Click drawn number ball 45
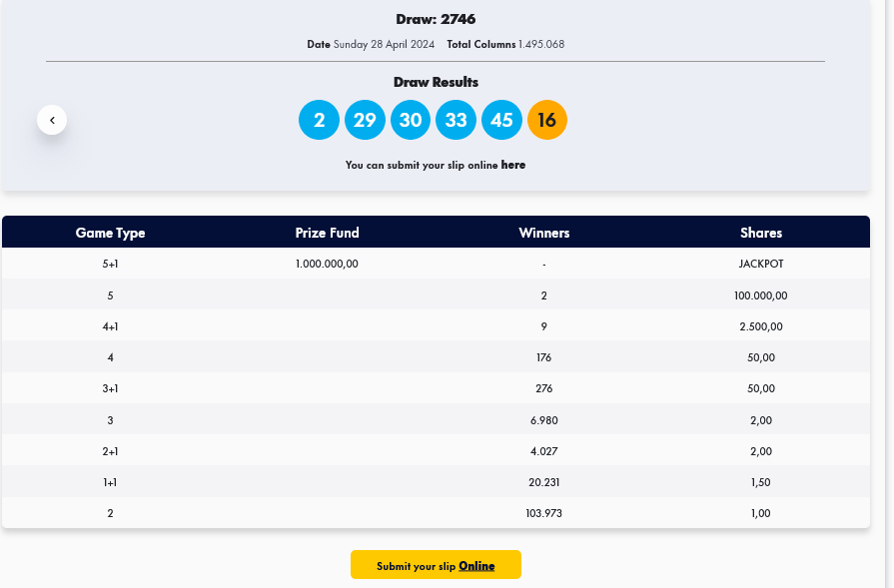 coord(501,120)
